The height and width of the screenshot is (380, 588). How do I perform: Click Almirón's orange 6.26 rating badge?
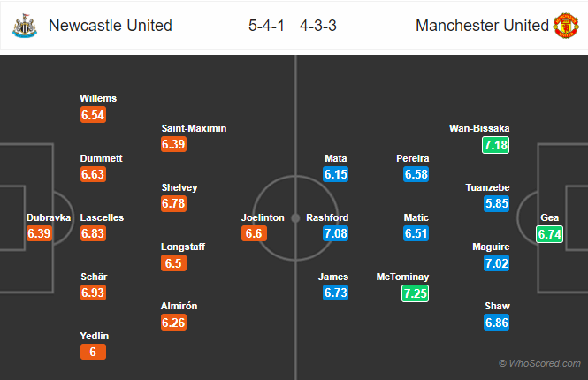(173, 323)
